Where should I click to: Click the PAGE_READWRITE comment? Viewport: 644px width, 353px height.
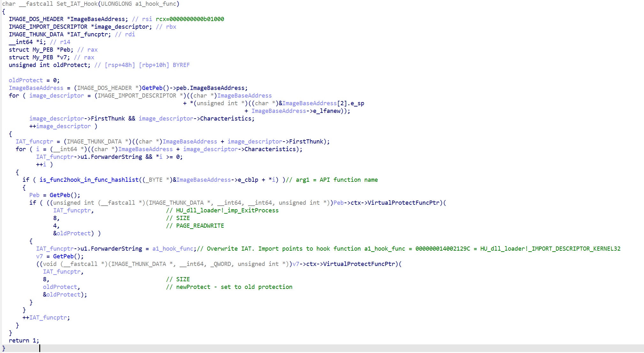195,226
